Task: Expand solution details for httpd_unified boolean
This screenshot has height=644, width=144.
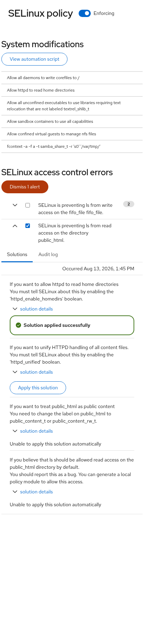Action: [x=33, y=372]
